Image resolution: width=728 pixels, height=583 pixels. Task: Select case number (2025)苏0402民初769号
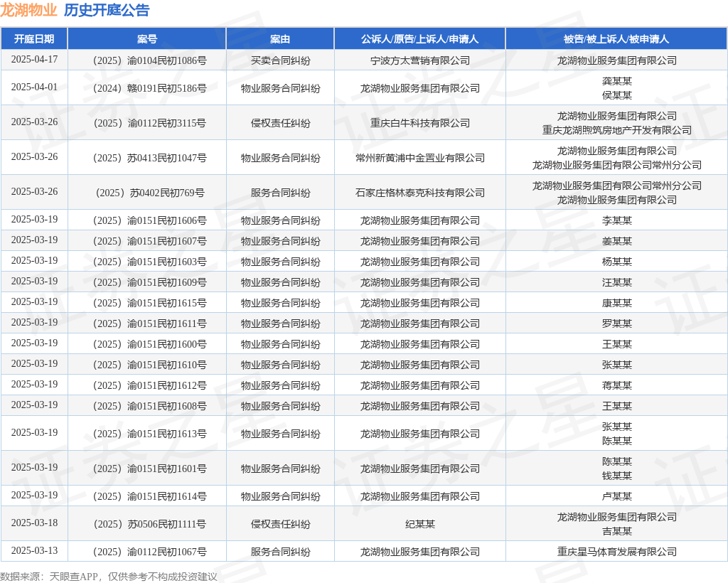coord(149,193)
